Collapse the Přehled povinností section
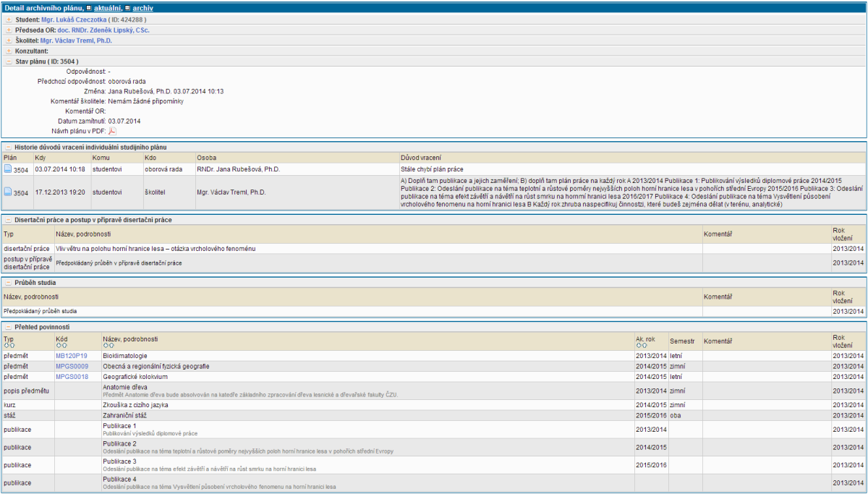Image resolution: width=868 pixels, height=494 pixels. click(x=9, y=327)
